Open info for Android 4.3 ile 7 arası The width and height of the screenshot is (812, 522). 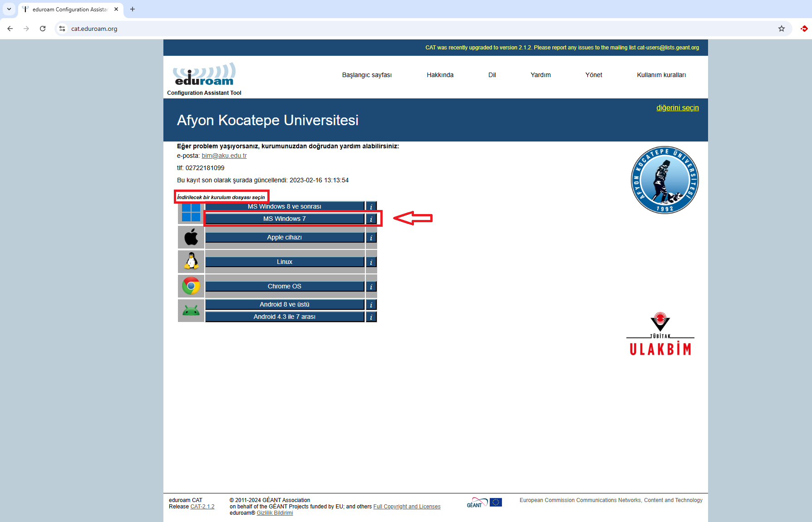click(x=371, y=317)
